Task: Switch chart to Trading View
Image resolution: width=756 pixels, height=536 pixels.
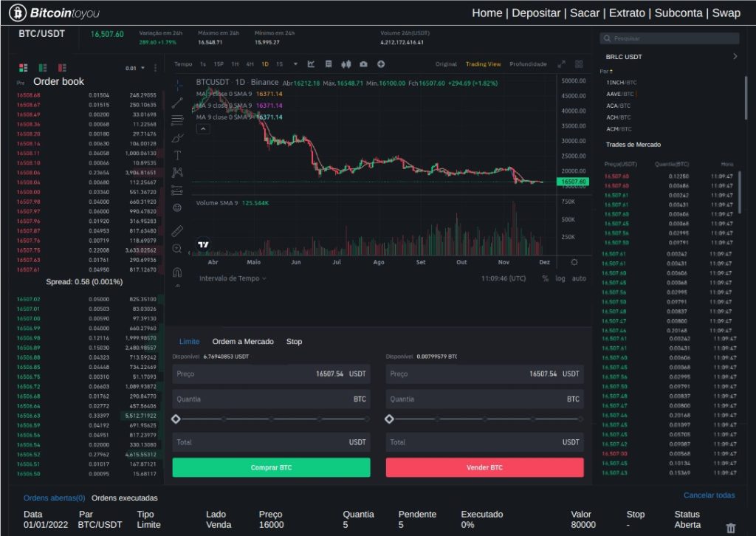Action: [x=483, y=64]
